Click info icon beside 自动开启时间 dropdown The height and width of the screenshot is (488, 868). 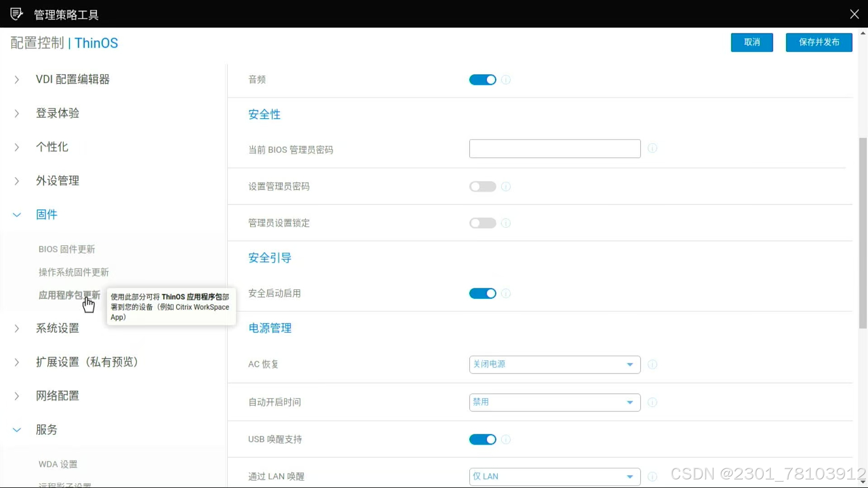(x=652, y=403)
